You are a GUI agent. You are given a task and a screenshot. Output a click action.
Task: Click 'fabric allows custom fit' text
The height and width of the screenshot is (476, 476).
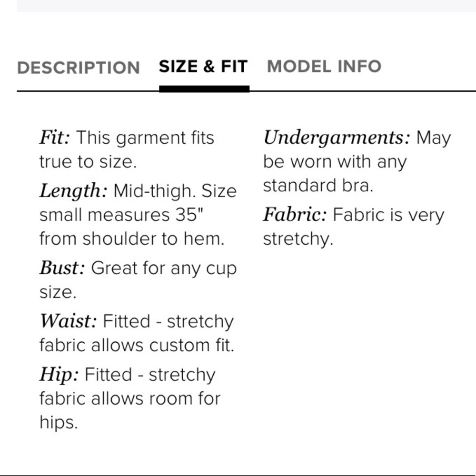point(137,345)
